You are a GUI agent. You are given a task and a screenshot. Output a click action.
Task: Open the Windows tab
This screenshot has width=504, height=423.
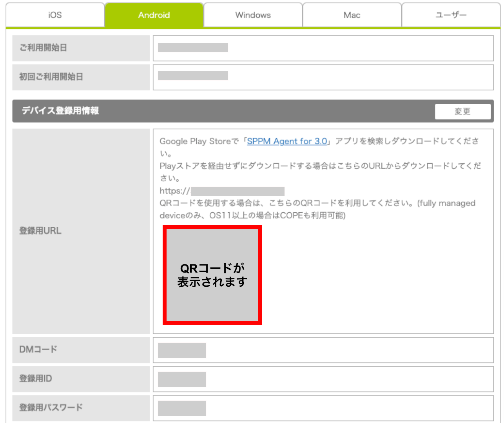[x=253, y=15]
